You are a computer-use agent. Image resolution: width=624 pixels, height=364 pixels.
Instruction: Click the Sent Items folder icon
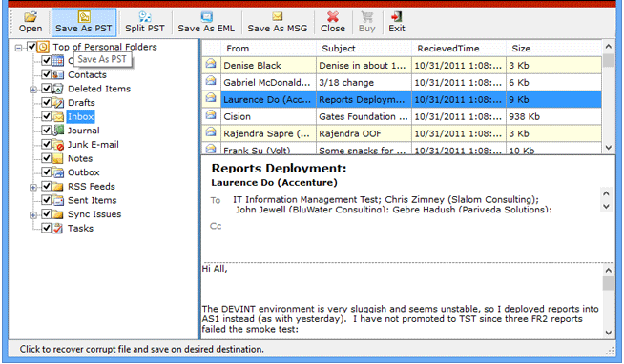pyautogui.click(x=57, y=200)
